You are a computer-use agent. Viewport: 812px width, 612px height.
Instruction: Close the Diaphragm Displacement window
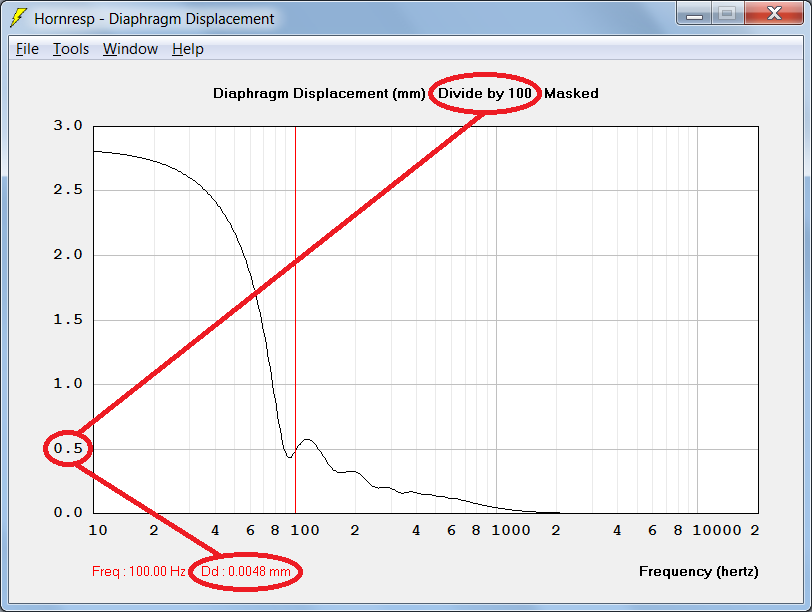point(774,14)
